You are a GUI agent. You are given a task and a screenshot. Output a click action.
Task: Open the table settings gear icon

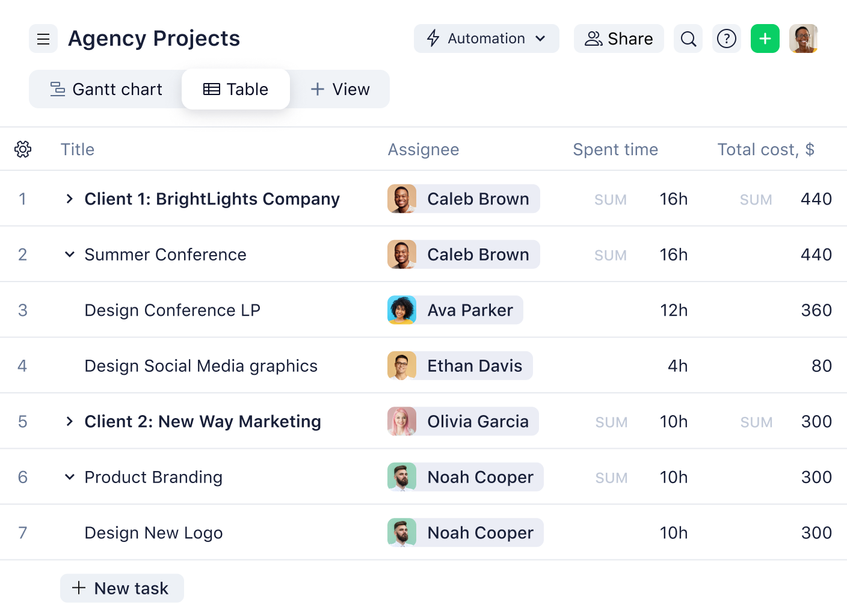[23, 149]
